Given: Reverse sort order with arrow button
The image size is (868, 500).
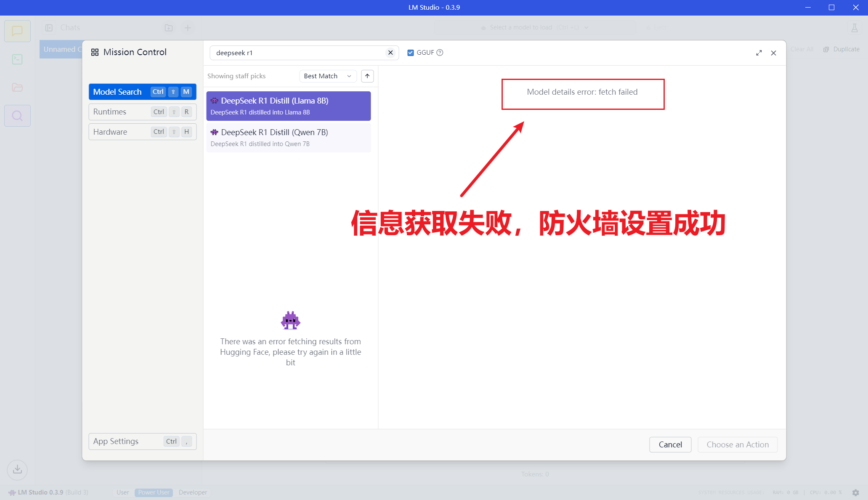Looking at the screenshot, I should coord(367,76).
